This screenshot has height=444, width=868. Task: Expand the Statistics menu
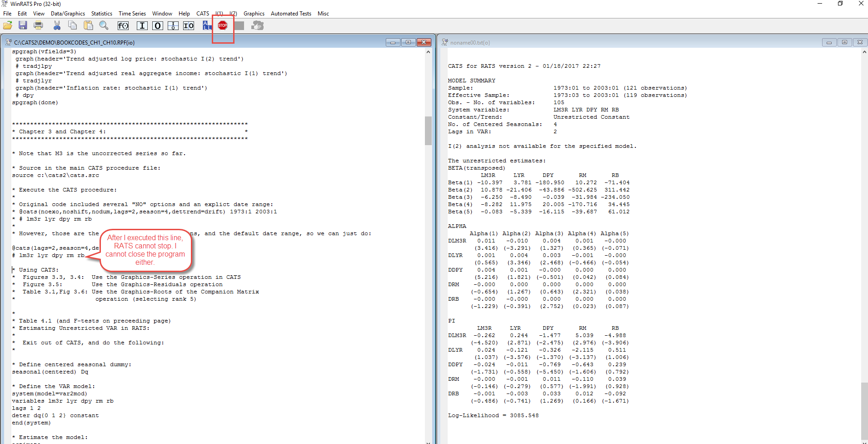(101, 14)
